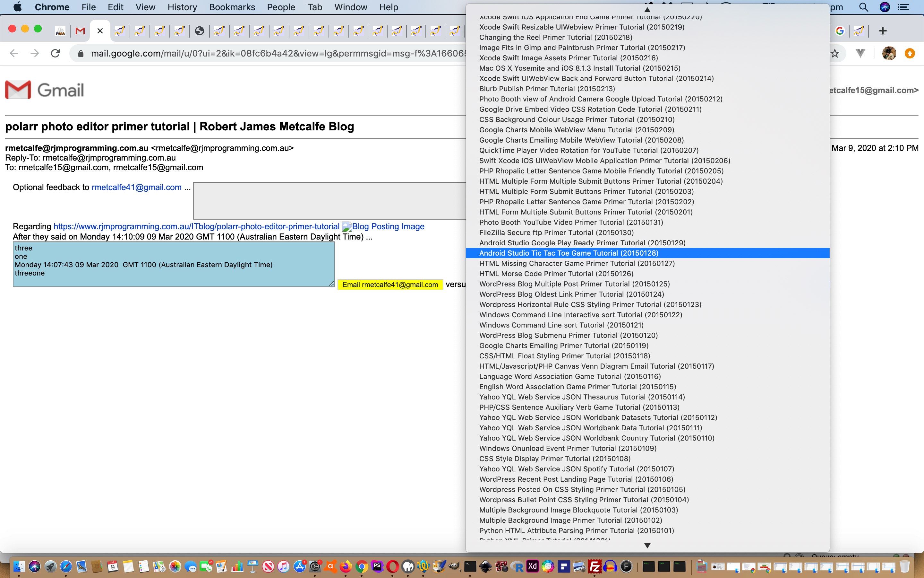Open the new tab plus button
Screen dimensions: 924x578
click(882, 31)
